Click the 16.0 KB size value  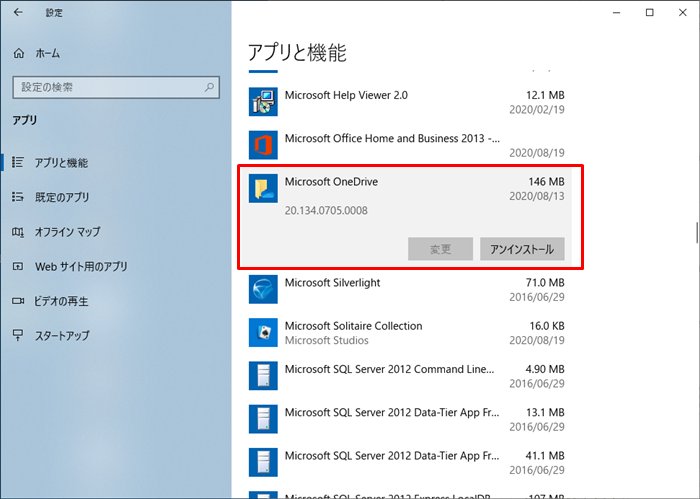tap(547, 326)
